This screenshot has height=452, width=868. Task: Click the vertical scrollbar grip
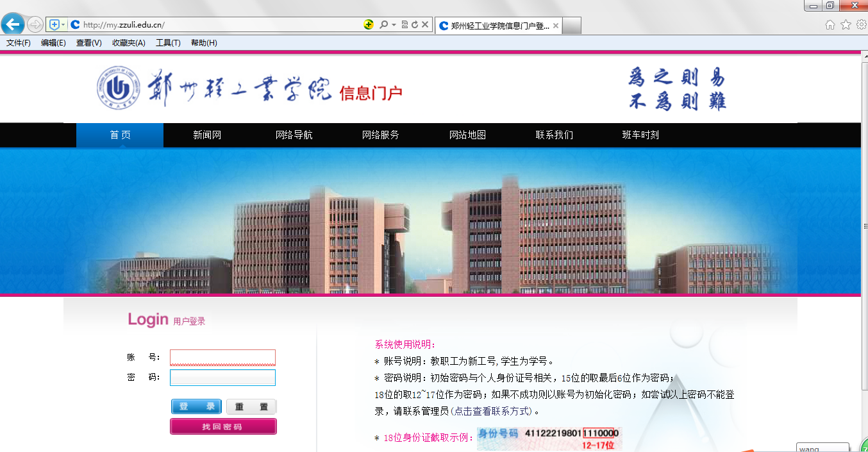coord(865,226)
